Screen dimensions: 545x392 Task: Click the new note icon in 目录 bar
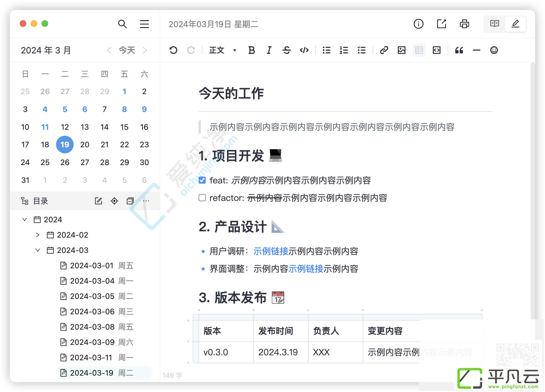point(98,201)
